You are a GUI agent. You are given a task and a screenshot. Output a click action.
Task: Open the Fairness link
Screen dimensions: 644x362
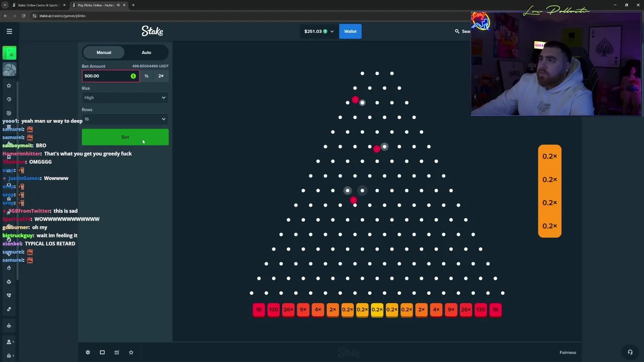(568, 352)
